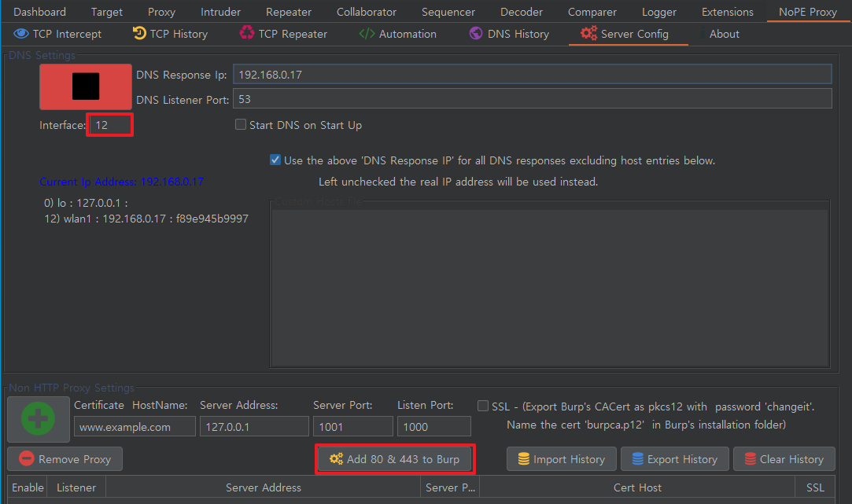Click the TCP Intercept eye icon
852x504 pixels.
pyautogui.click(x=21, y=34)
